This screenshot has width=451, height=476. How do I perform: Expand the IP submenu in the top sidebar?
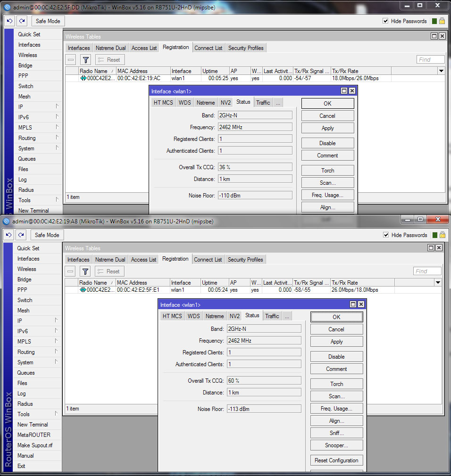[57, 107]
